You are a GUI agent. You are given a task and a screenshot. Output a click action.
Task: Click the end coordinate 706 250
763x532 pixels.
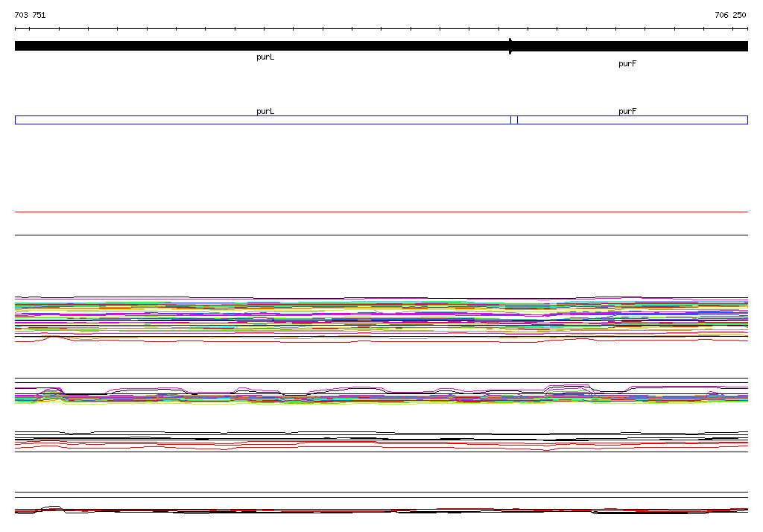[x=730, y=15]
